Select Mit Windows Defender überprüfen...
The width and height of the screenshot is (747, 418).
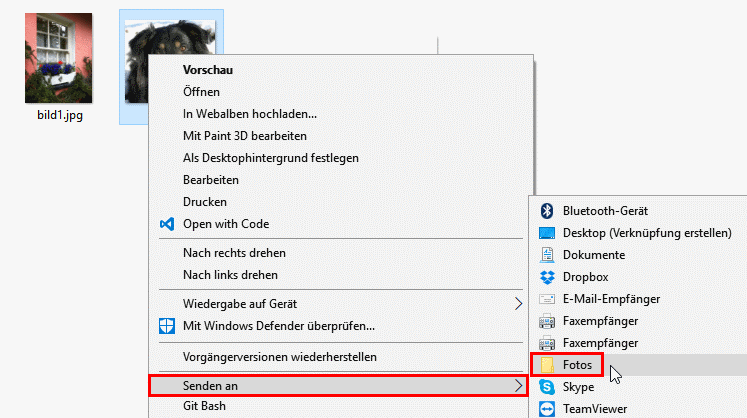279,326
